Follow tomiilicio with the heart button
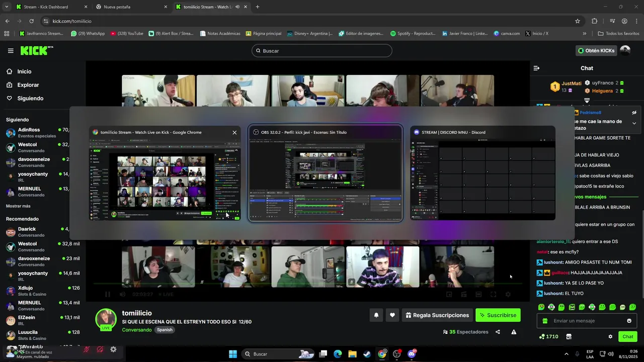644x362 pixels. pyautogui.click(x=392, y=315)
